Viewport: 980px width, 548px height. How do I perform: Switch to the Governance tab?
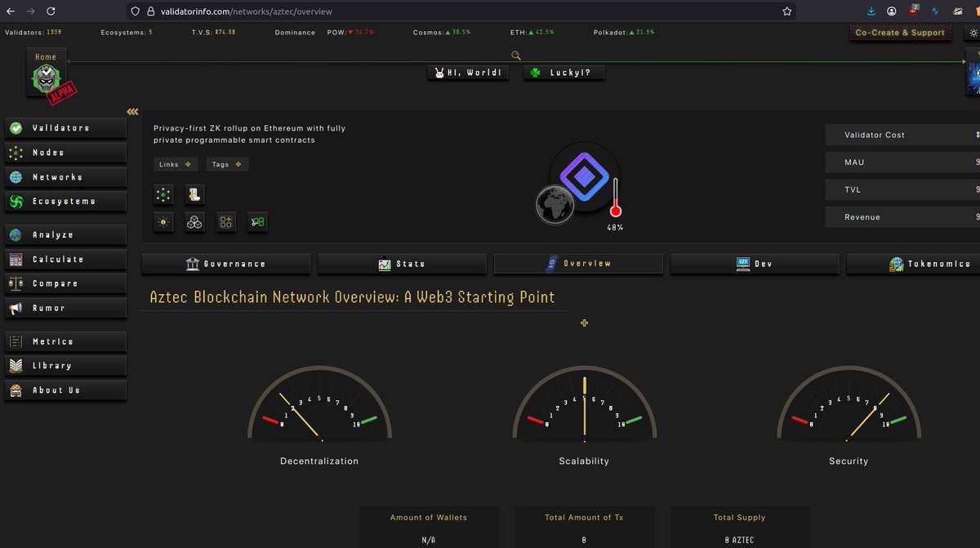pos(226,264)
